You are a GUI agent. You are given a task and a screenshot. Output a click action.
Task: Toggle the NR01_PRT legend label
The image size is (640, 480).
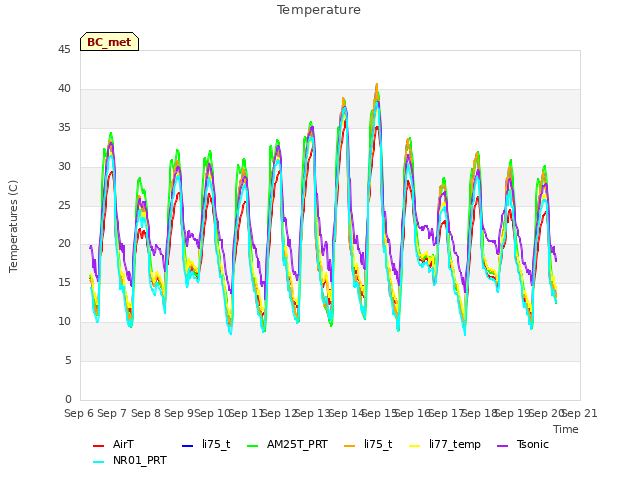[140, 461]
